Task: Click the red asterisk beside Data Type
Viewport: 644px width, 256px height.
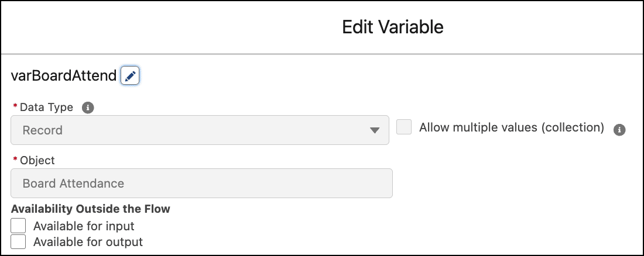Action: click(16, 106)
